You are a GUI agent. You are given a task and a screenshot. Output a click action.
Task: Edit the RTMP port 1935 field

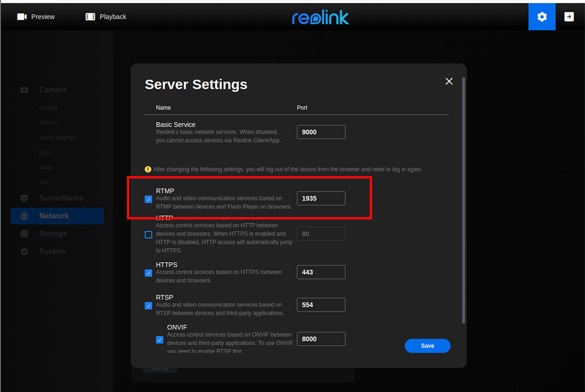coord(321,198)
